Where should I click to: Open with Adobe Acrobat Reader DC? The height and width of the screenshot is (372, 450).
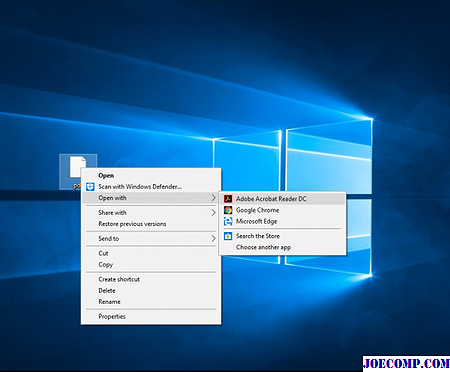282,199
